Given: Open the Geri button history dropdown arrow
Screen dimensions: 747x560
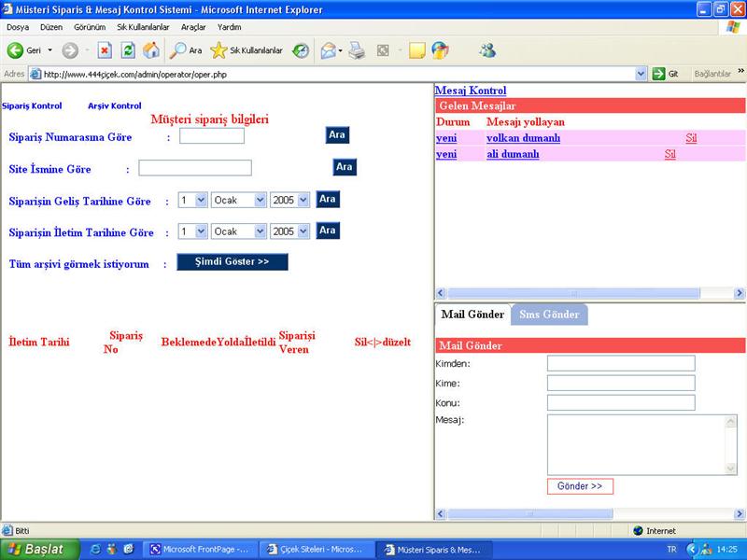Looking at the screenshot, I should [49, 50].
